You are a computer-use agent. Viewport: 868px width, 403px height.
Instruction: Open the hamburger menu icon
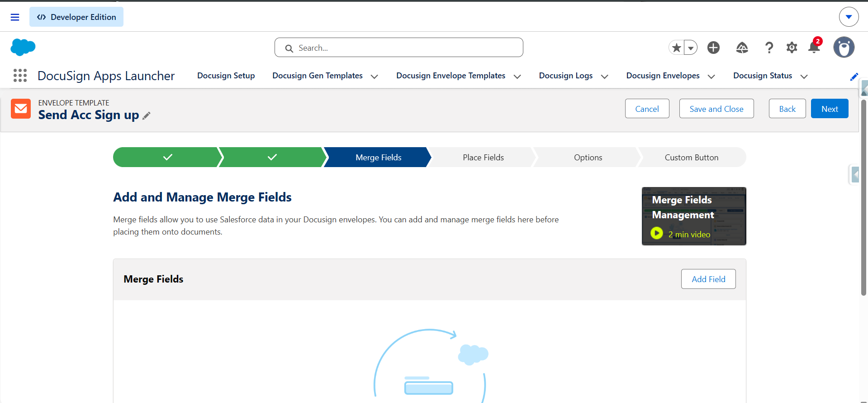(15, 17)
